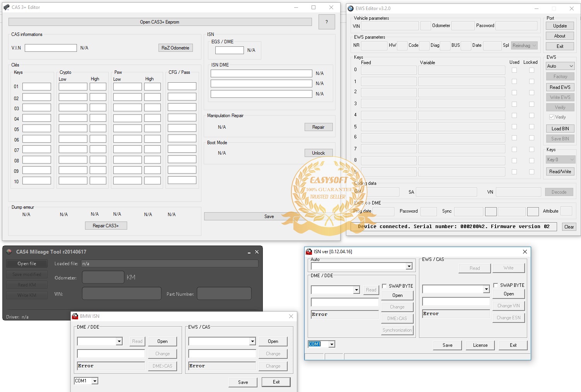The width and height of the screenshot is (581, 392).
Task: Click the EWS Editor status message
Action: (453, 227)
